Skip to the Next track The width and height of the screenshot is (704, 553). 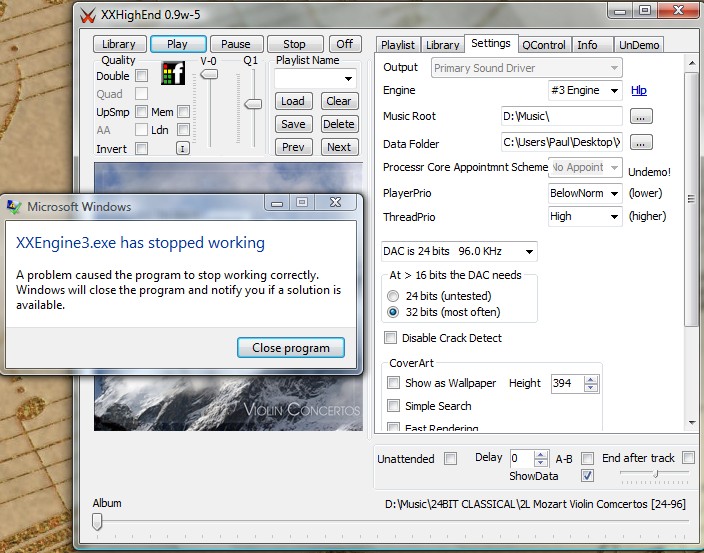click(339, 147)
